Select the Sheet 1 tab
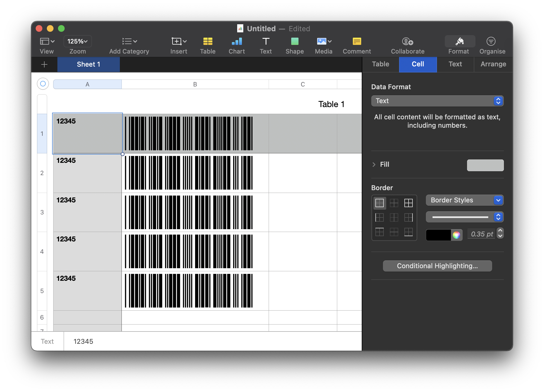Image resolution: width=544 pixels, height=392 pixels. [x=89, y=64]
